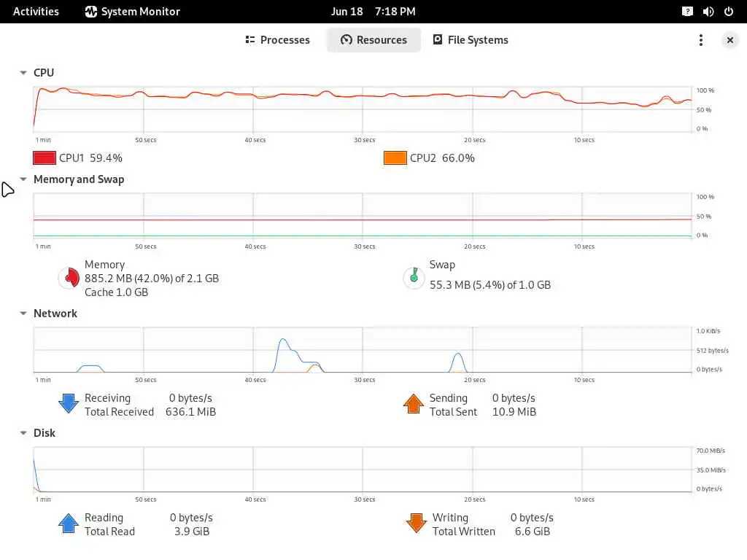Click the red memory pie chart icon
747x560 pixels.
tap(70, 278)
